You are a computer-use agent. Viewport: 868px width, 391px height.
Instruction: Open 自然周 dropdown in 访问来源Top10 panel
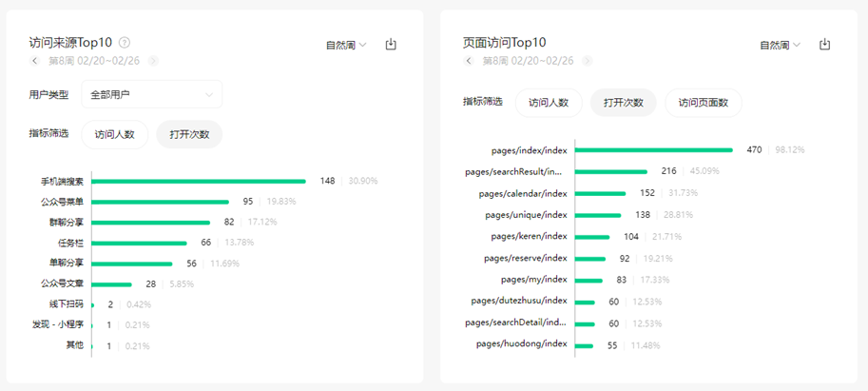346,46
